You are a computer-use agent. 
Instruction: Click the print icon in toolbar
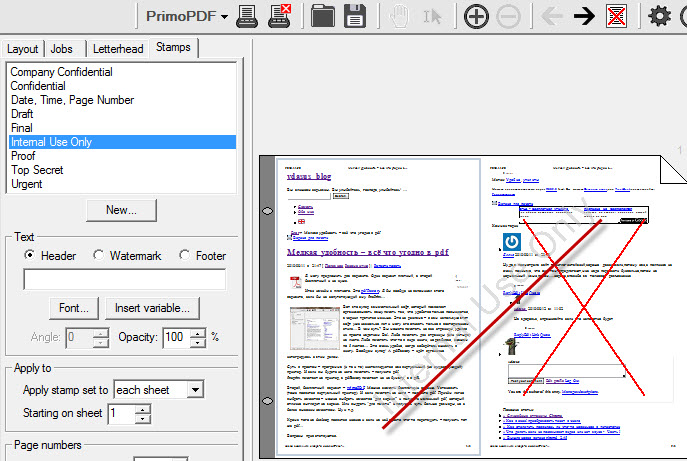click(249, 16)
